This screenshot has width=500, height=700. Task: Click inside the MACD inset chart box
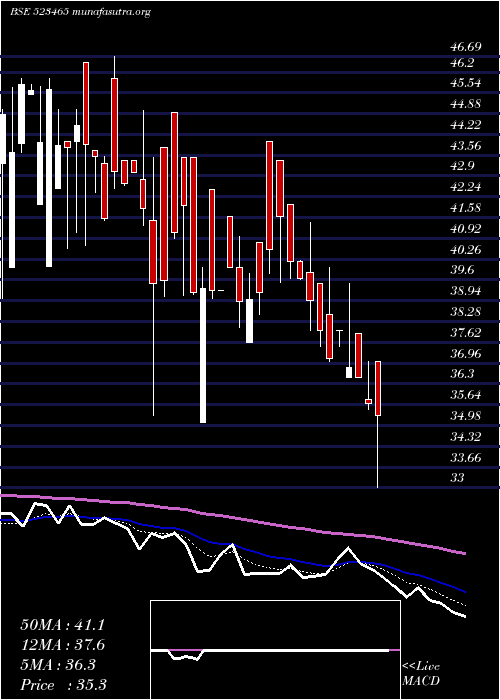[x=275, y=650]
